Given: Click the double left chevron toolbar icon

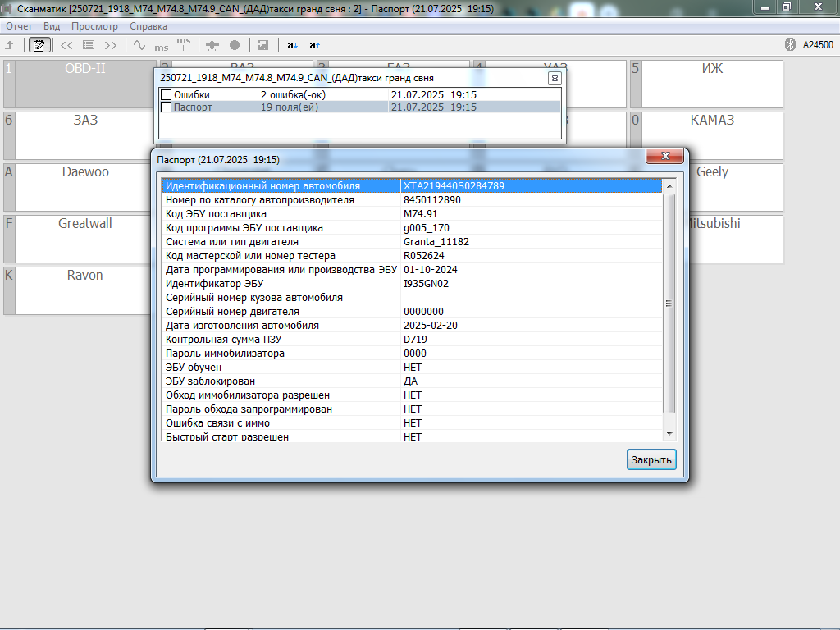Looking at the screenshot, I should pyautogui.click(x=66, y=46).
